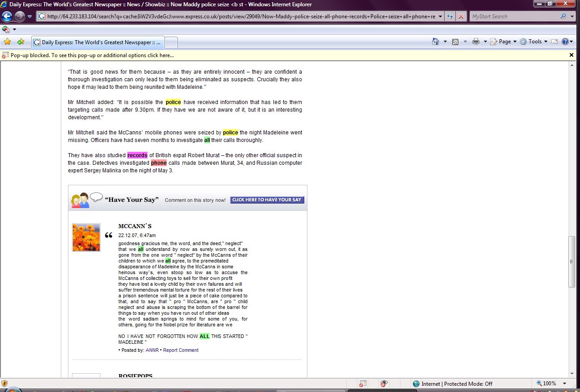Click the Print icon
Image resolution: width=580 pixels, height=392 pixels.
pyautogui.click(x=475, y=42)
